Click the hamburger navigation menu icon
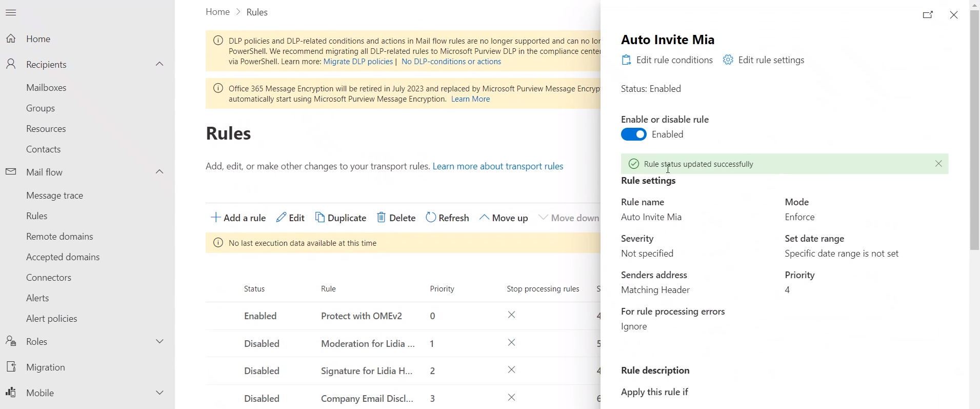 click(x=11, y=13)
